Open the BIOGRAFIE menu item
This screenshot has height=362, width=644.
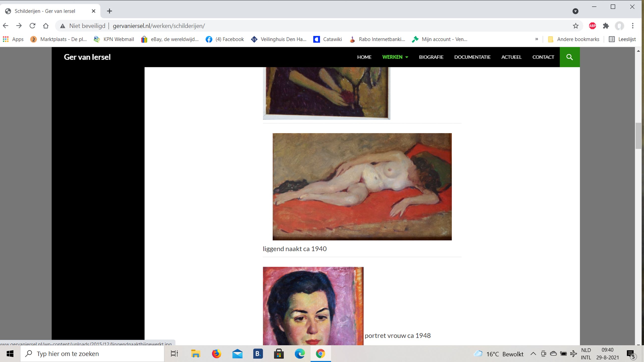pos(431,57)
